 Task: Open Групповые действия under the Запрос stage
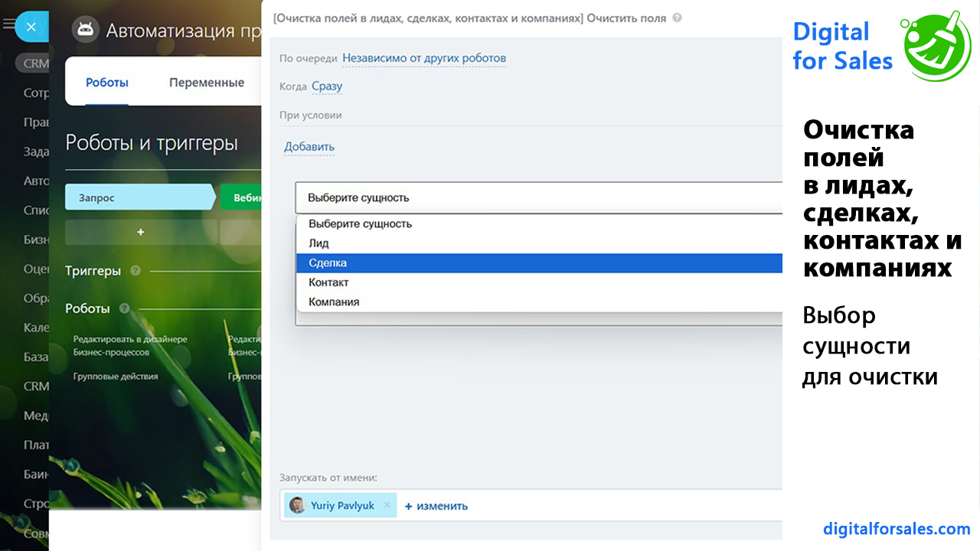116,377
